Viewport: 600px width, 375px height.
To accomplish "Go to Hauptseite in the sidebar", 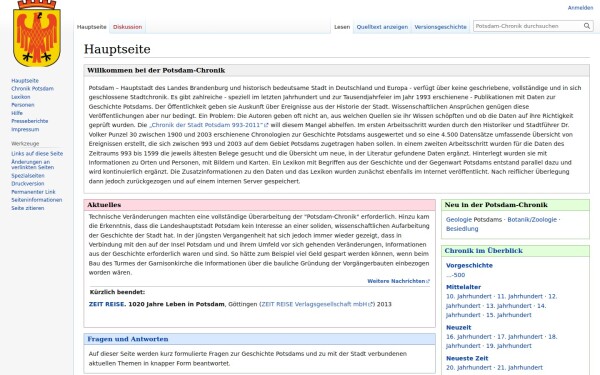I will point(25,81).
